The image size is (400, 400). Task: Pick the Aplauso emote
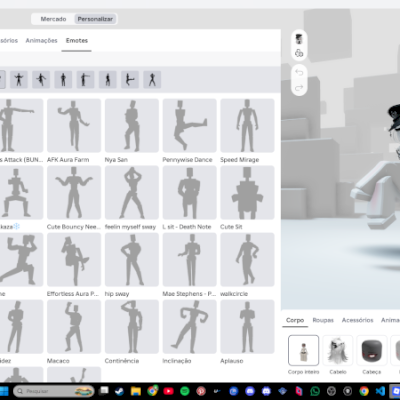[247, 326]
